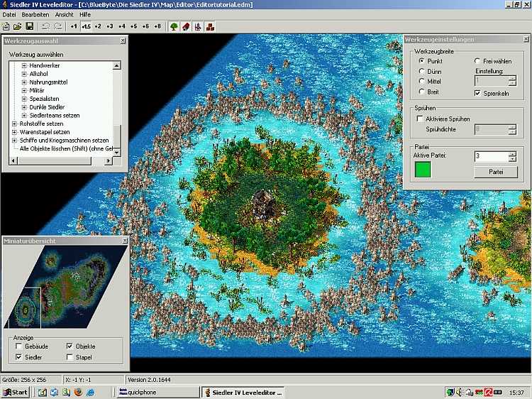Set zoom level to 2
Image resolution: width=532 pixels, height=399 pixels.
98,26
